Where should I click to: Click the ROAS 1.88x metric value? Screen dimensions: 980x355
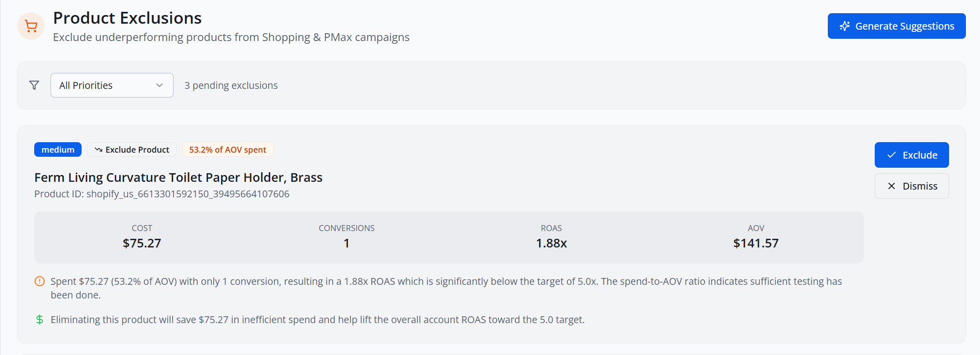coord(551,243)
